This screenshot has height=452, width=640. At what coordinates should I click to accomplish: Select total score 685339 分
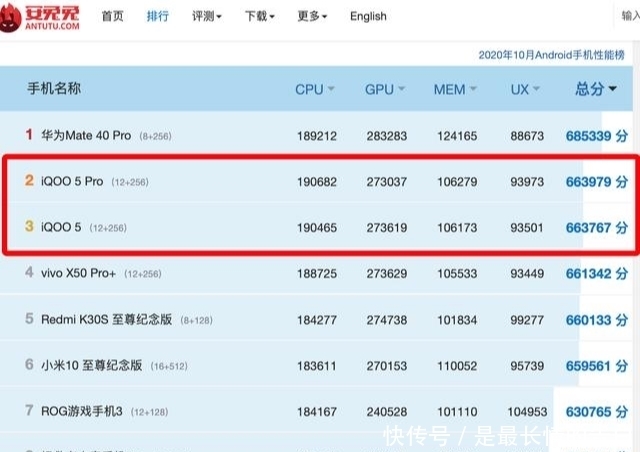(x=597, y=136)
